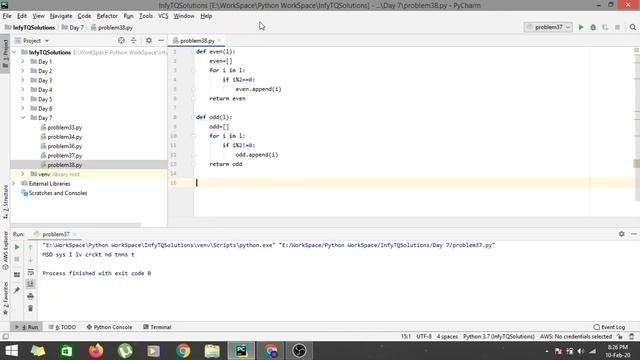Click the stop icon in top toolbar
The width and height of the screenshot is (640, 360).
coord(618,27)
